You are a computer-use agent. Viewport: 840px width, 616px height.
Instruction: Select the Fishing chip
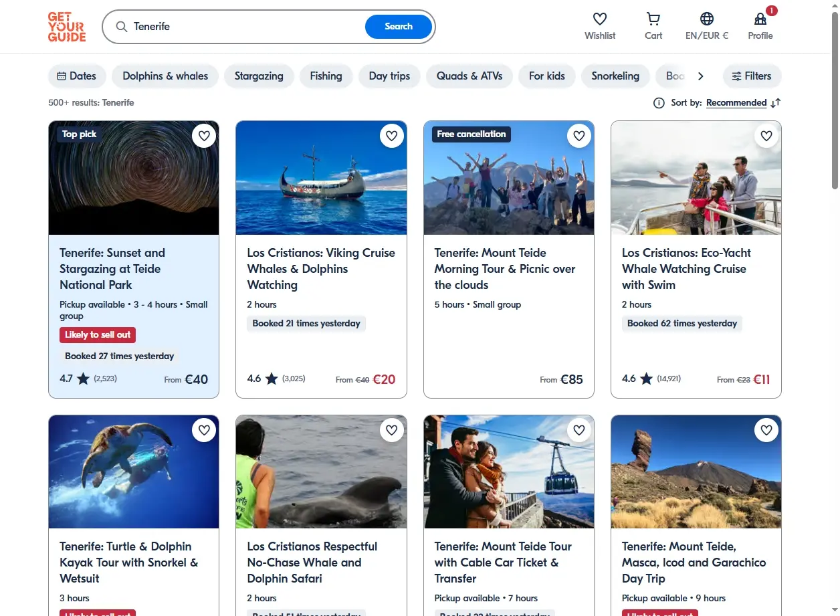click(326, 76)
